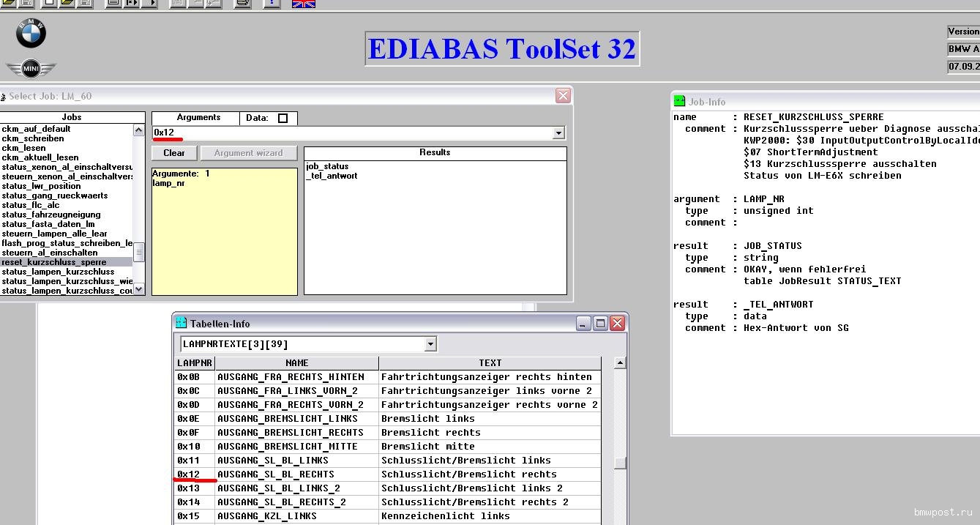Image resolution: width=980 pixels, height=525 pixels.
Task: Select job_status in the Results list
Action: (327, 166)
